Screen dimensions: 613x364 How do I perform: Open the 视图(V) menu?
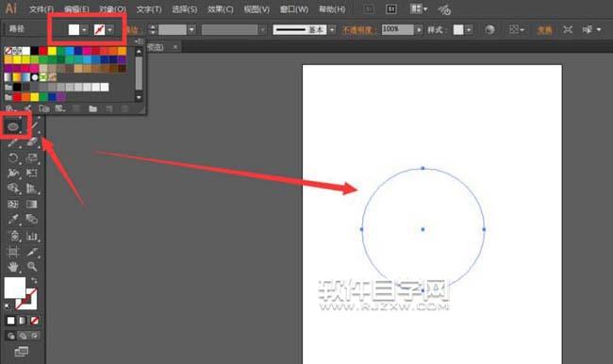257,9
